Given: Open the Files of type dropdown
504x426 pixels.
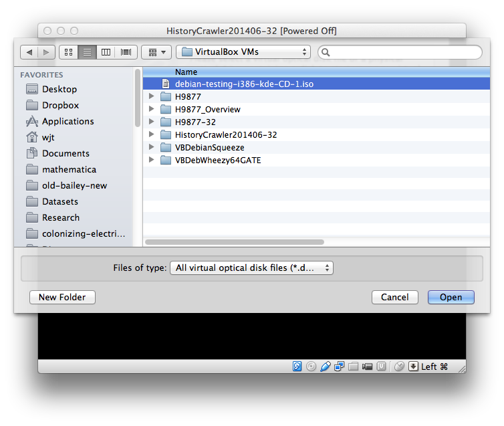Looking at the screenshot, I should [252, 268].
